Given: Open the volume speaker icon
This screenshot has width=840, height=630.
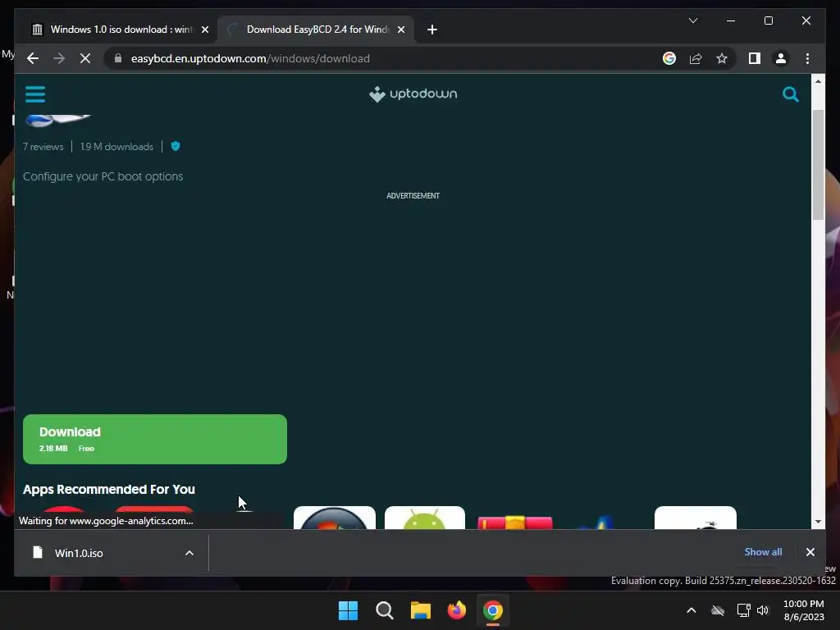Looking at the screenshot, I should [x=763, y=610].
